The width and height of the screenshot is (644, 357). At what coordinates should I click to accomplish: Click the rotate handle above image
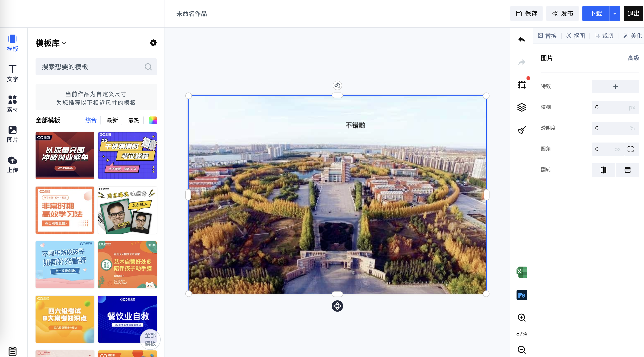point(337,85)
